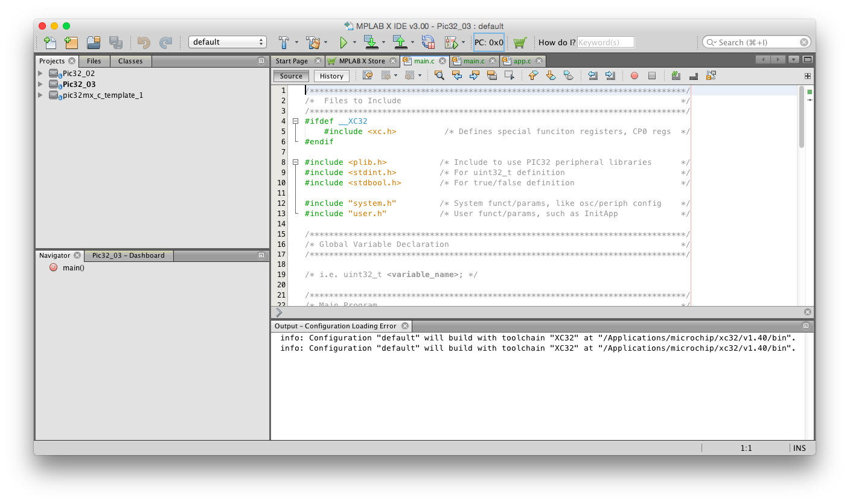Stop macro recording with the square icon
The height and width of the screenshot is (504, 850).
coord(652,75)
